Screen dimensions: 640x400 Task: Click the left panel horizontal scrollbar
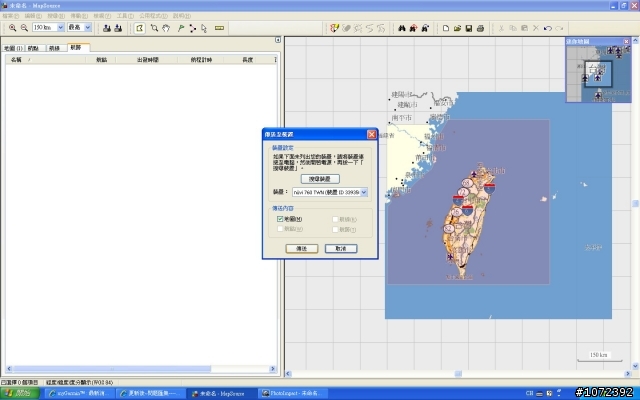pos(141,369)
